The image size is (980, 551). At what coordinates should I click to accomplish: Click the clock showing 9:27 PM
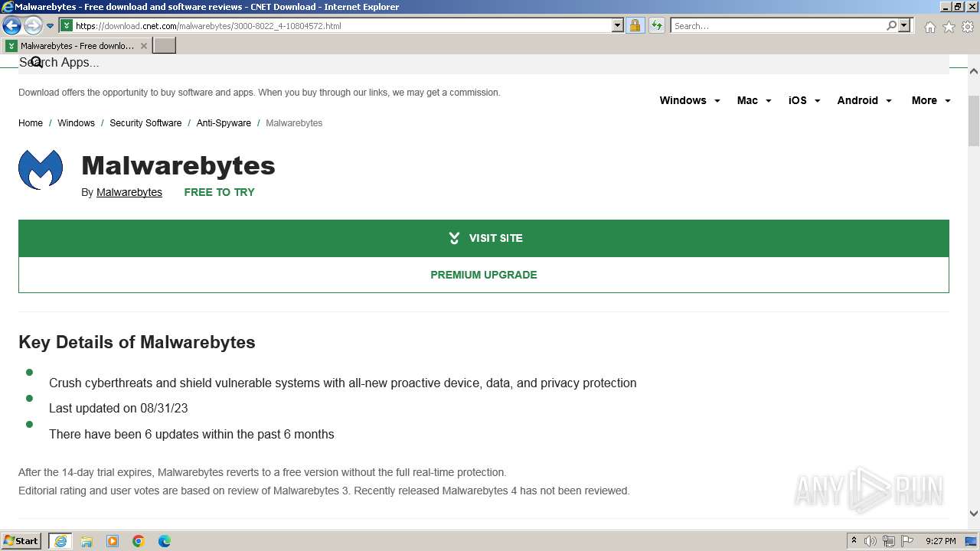point(940,541)
